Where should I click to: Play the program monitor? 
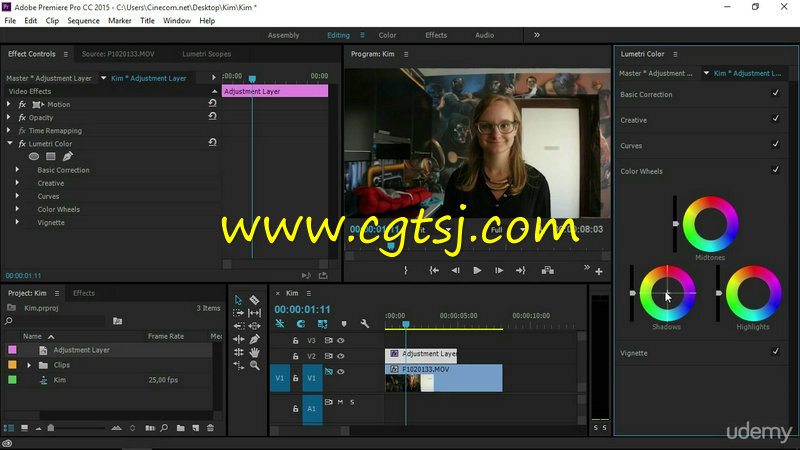tap(477, 270)
